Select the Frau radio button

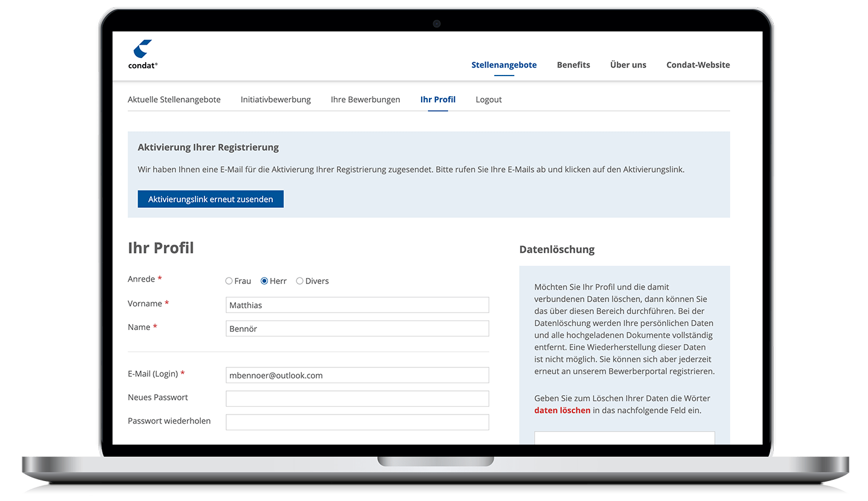[x=229, y=281]
